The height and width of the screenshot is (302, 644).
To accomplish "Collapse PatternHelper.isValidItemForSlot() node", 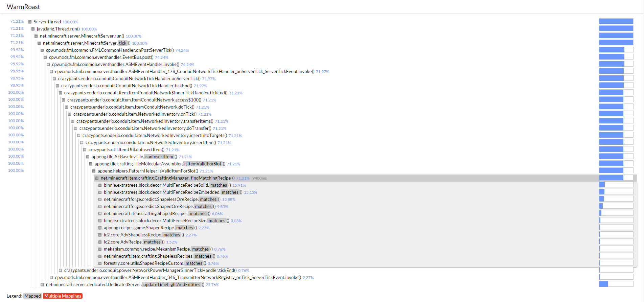I will [94, 171].
